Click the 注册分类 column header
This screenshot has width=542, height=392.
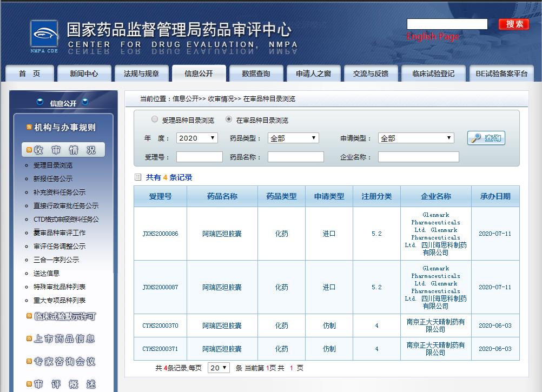376,196
